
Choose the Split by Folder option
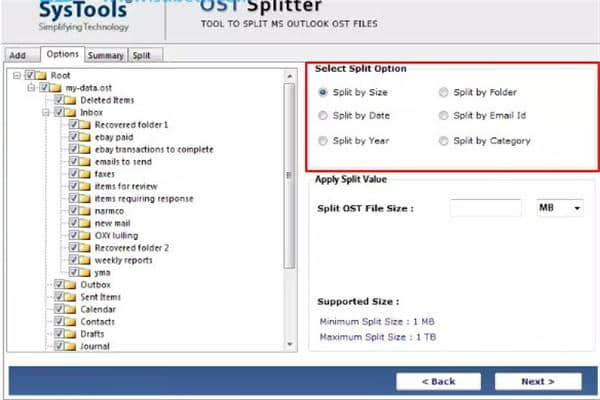point(443,92)
